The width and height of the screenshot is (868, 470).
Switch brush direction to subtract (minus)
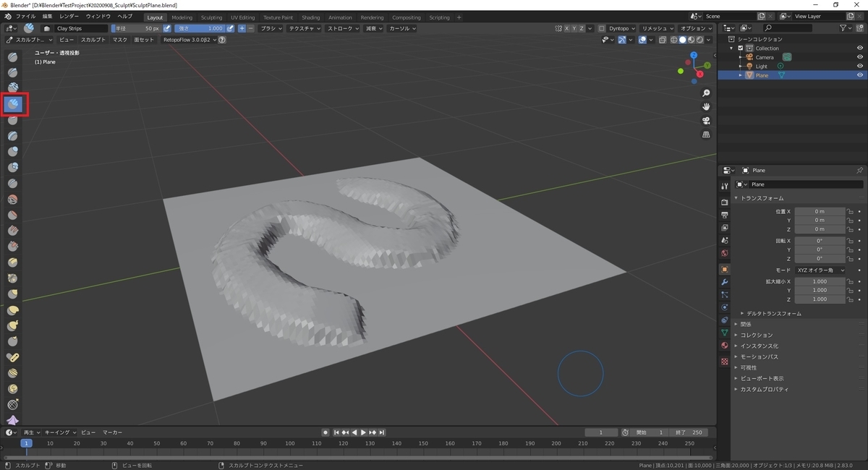(x=250, y=28)
